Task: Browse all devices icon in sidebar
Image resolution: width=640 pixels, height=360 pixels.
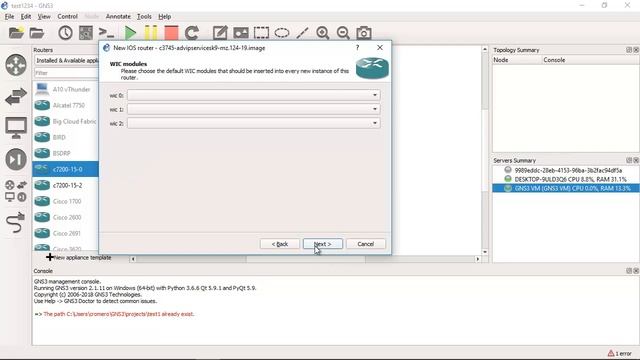Action: [16, 191]
